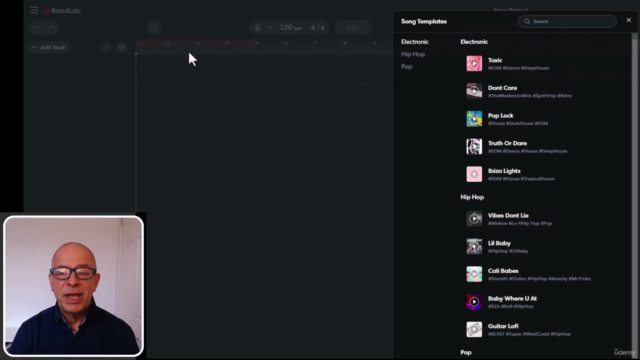Click the search magnifier icon
The image size is (640, 360).
[527, 21]
